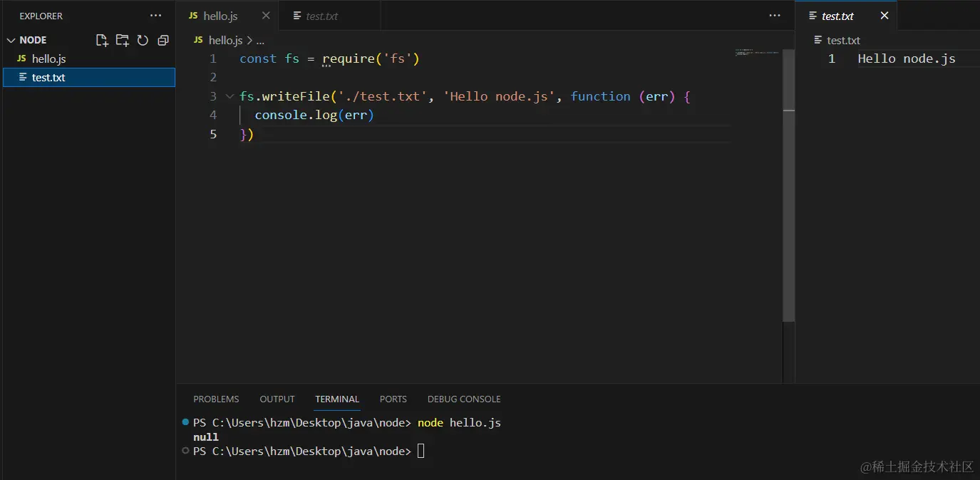The image size is (980, 480).
Task: Collapse the NODE folder section
Action: 11,40
